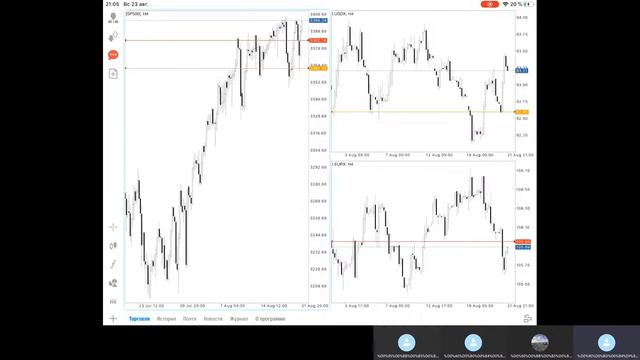Open chart settings candles icon
The height and width of the screenshot is (360, 640).
click(x=113, y=245)
